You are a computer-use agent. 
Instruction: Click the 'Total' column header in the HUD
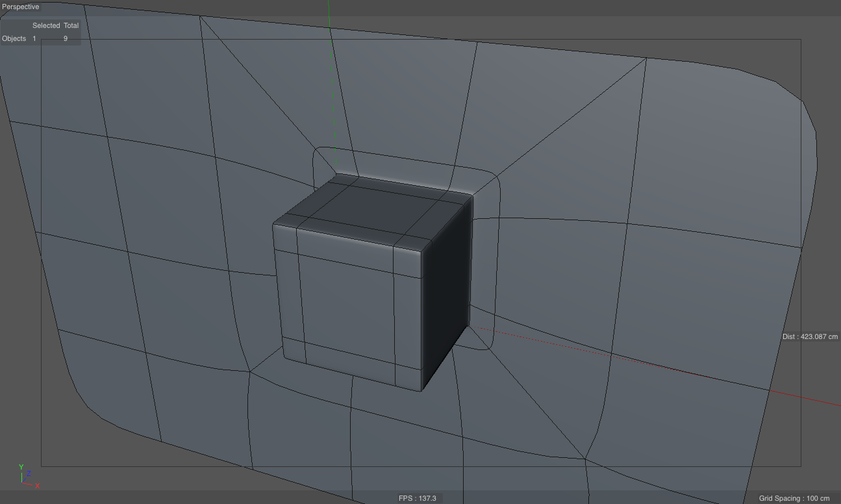pos(71,25)
